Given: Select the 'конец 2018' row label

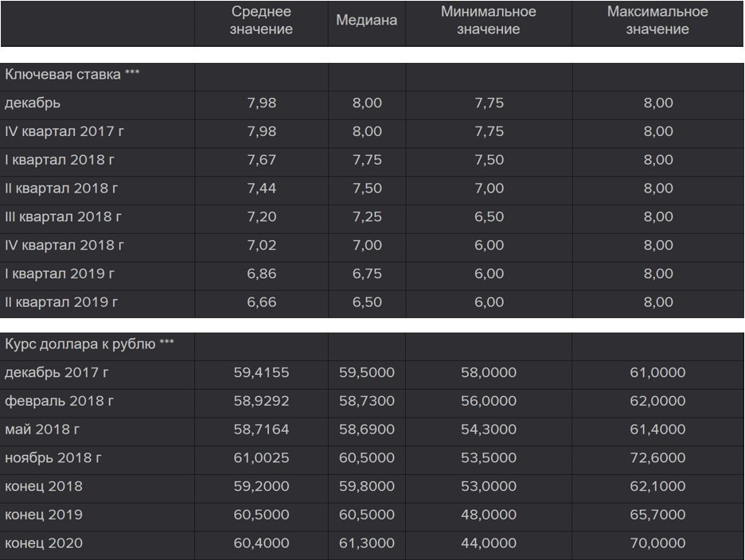Looking at the screenshot, I should pos(44,486).
